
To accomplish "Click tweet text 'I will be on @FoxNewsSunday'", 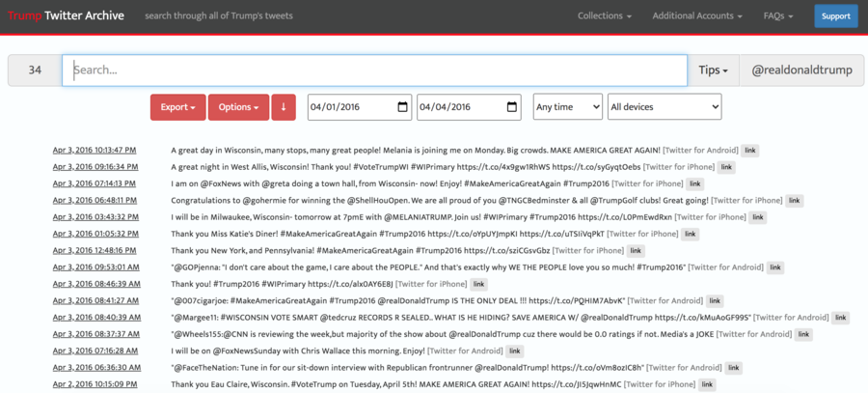I will pos(223,351).
